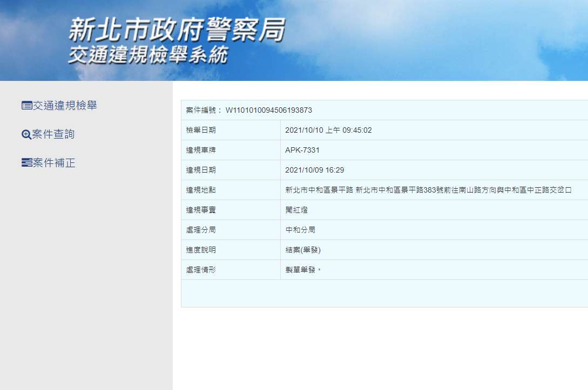The width and height of the screenshot is (588, 390).
Task: Click the violation fact 闖紅燈
Action: tap(296, 210)
